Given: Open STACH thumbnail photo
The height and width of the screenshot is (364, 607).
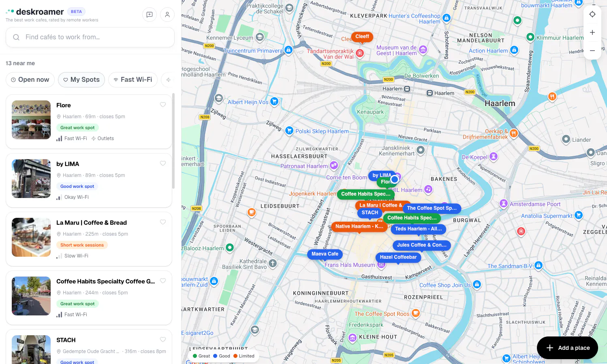Looking at the screenshot, I should point(31,349).
